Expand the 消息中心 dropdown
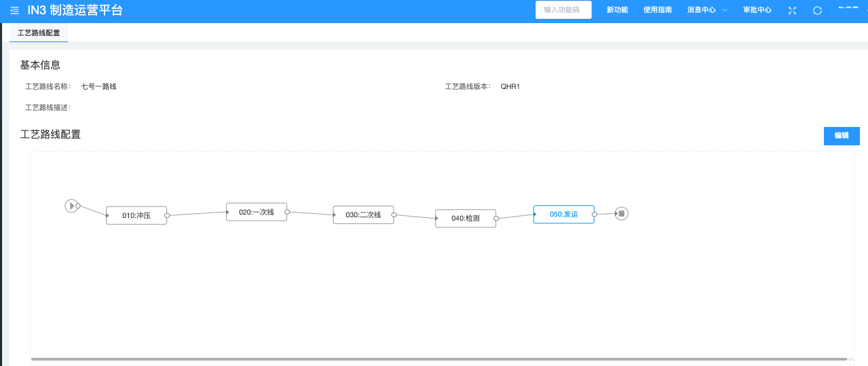The height and width of the screenshot is (366, 868). (706, 10)
